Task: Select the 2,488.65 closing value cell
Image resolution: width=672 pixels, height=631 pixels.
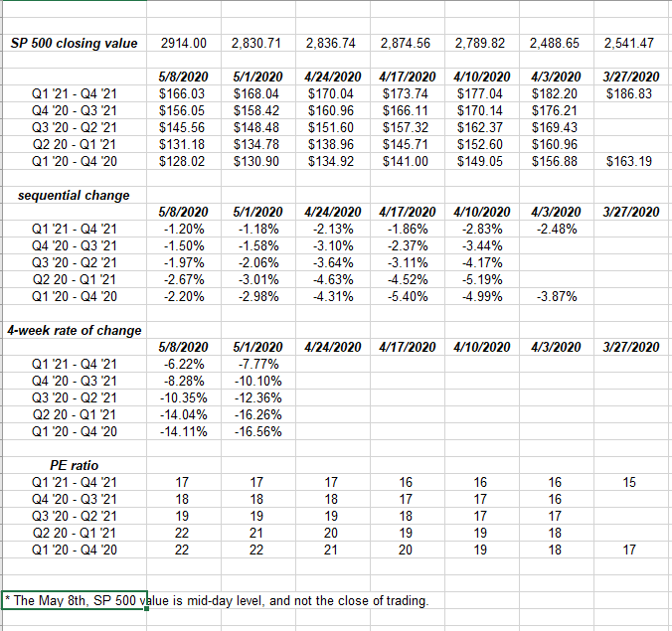Action: tap(555, 44)
